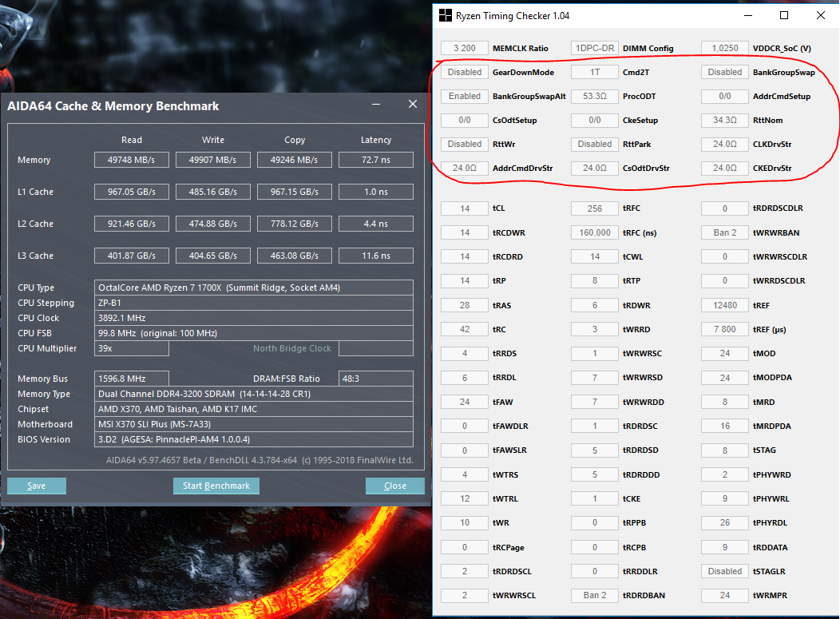Screen dimensions: 840x619
Task: Click the L1 Cache Read 967.05 GB/s field
Action: (131, 192)
